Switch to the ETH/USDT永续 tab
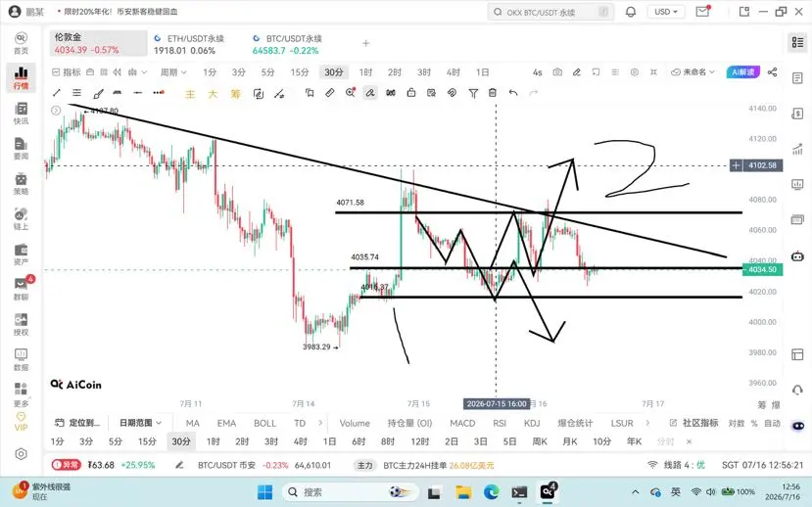Image resolution: width=812 pixels, height=507 pixels. point(190,44)
